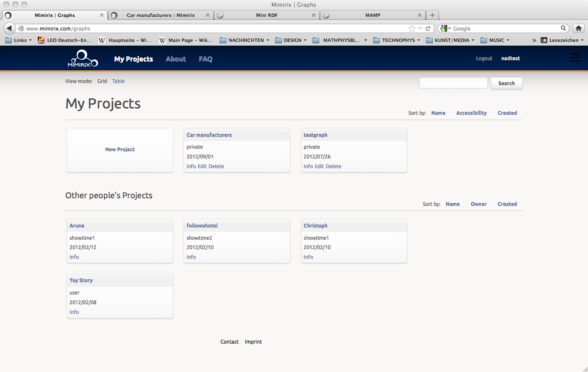Screen dimensions: 588x372
Task: Open the MUSIC bookmarks folder dropdown
Action: [x=495, y=40]
